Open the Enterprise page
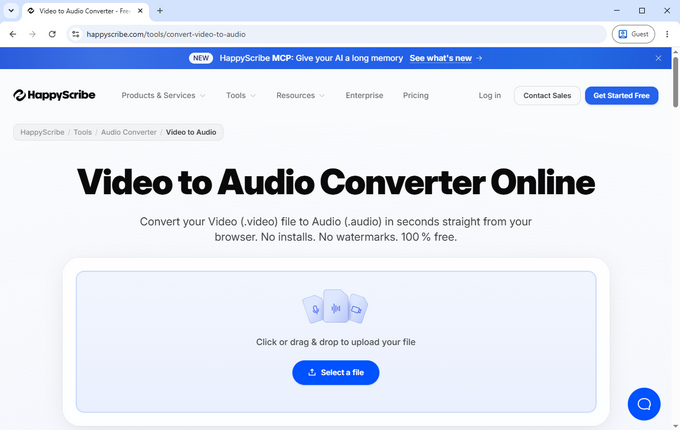 point(364,95)
